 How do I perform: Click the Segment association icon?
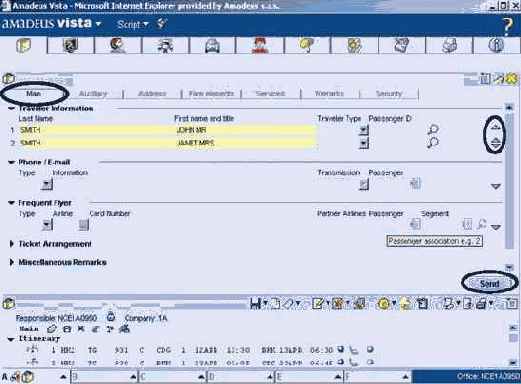(467, 224)
